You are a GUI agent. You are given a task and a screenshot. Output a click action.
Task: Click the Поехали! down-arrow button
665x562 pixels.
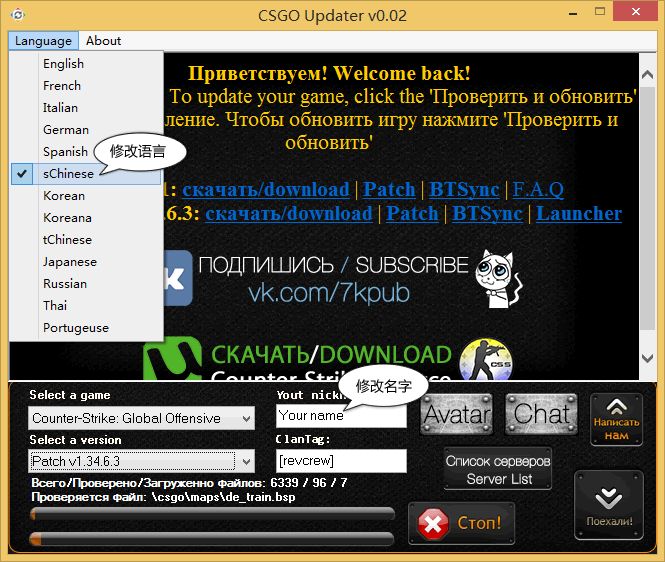(609, 505)
